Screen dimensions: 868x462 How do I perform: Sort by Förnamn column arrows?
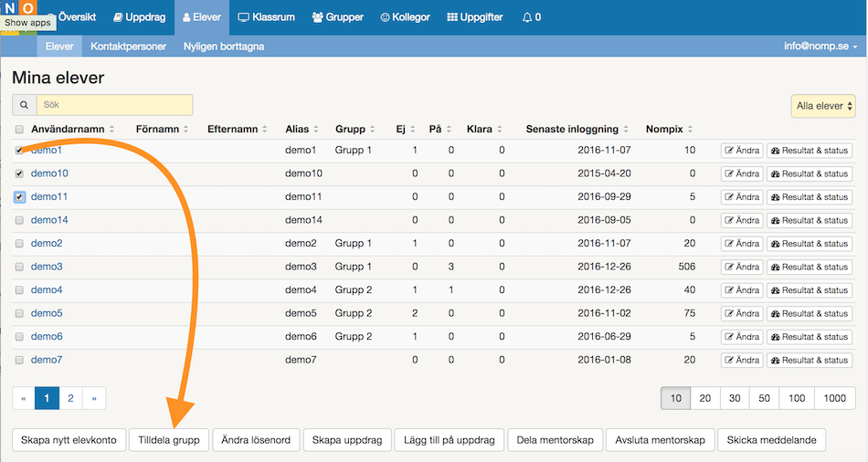pyautogui.click(x=185, y=130)
